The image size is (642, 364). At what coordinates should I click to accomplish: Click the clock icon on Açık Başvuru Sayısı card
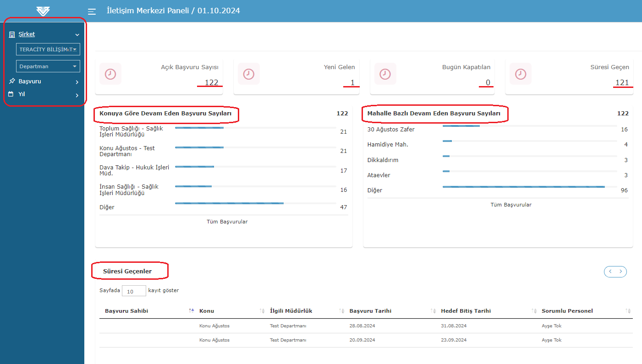pyautogui.click(x=110, y=74)
